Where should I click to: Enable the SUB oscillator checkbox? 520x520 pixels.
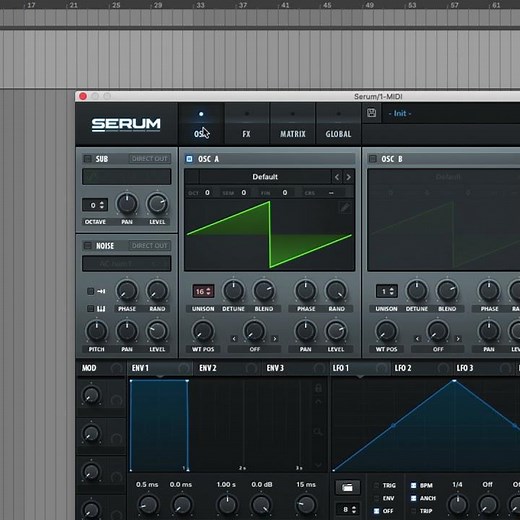87,159
